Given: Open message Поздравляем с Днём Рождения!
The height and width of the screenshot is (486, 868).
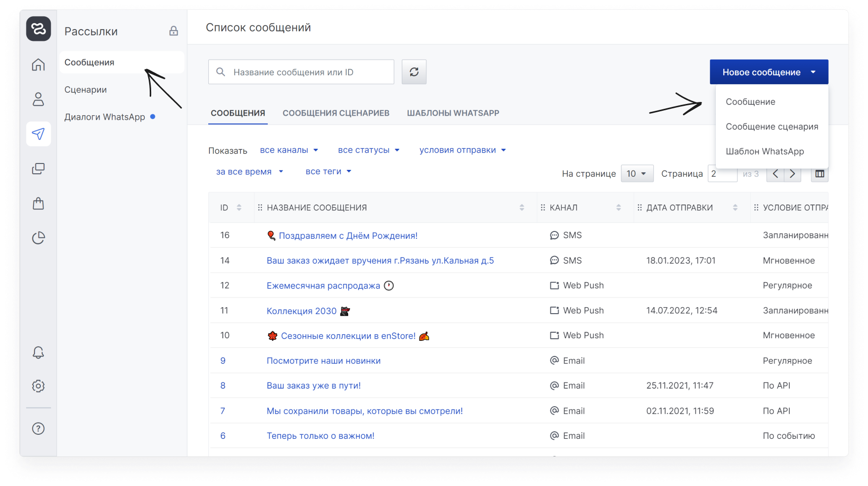Looking at the screenshot, I should click(x=348, y=236).
